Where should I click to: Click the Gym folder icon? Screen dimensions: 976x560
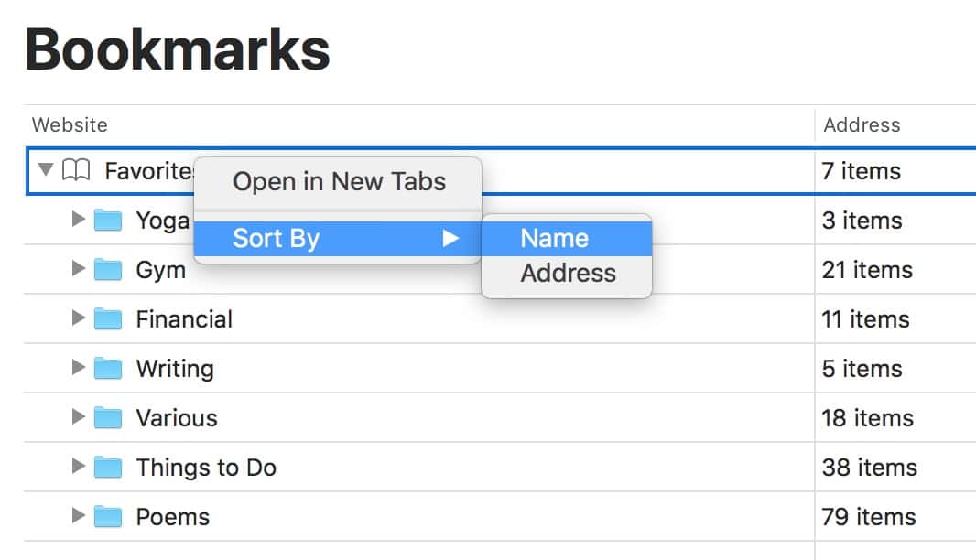[x=108, y=270]
